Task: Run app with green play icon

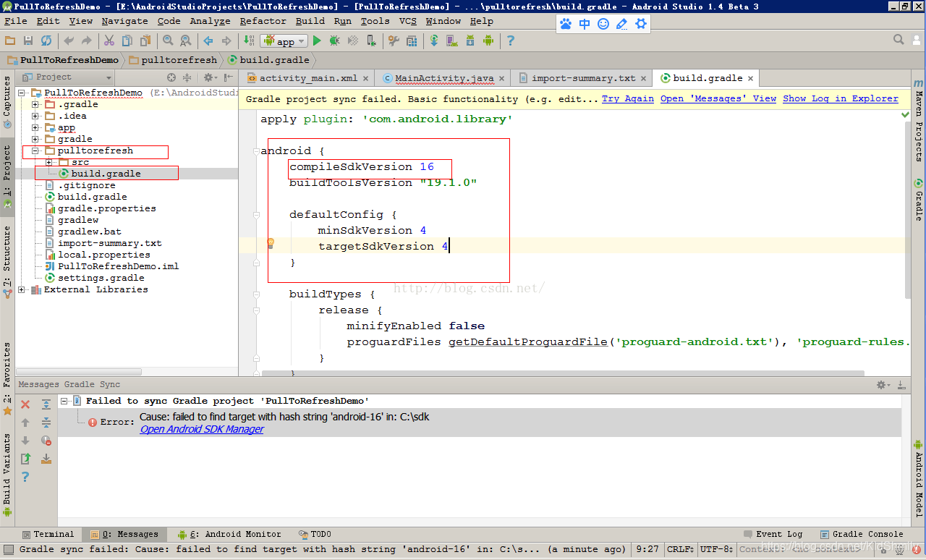Action: coord(317,41)
